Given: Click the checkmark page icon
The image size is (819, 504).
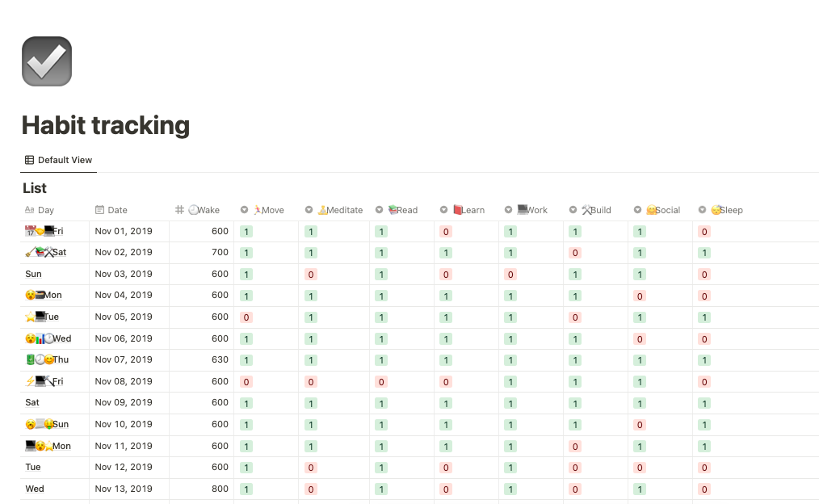Looking at the screenshot, I should [x=47, y=61].
